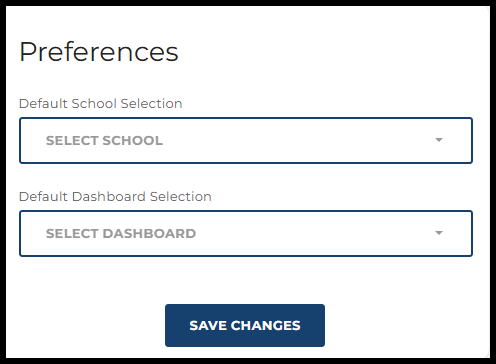Click the arrow icon in the dashboard dropdown
The width and height of the screenshot is (496, 364).
[x=439, y=233]
